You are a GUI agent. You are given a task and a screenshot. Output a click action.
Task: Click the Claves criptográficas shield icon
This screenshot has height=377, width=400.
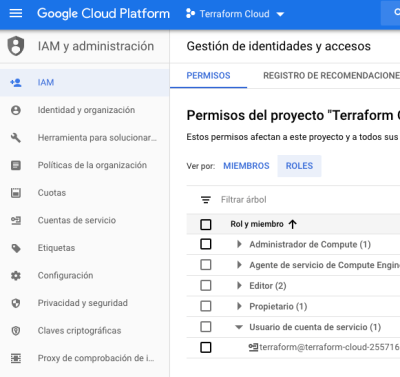16,331
